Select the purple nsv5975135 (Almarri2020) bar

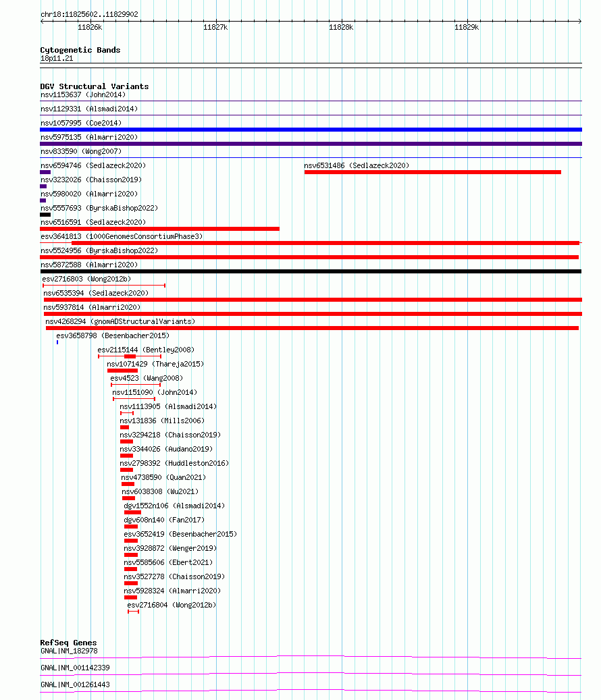tap(311, 144)
